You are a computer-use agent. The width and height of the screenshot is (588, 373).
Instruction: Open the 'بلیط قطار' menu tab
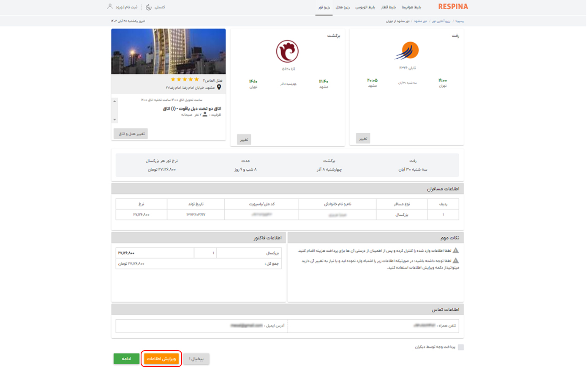(x=388, y=7)
